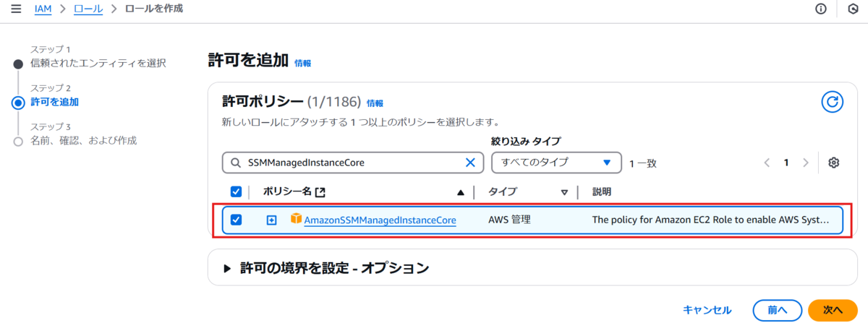Open policy table settings gear
The image size is (868, 328).
pyautogui.click(x=833, y=163)
